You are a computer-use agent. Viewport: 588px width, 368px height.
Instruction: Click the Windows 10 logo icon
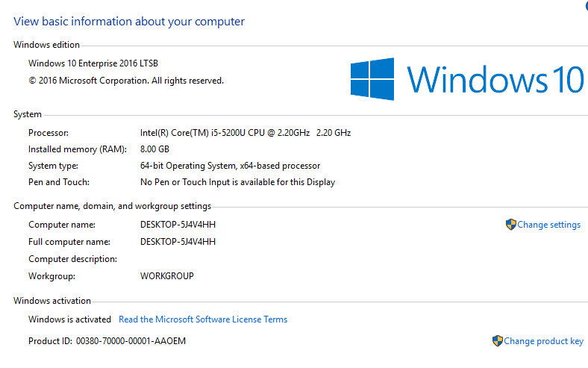tap(372, 79)
